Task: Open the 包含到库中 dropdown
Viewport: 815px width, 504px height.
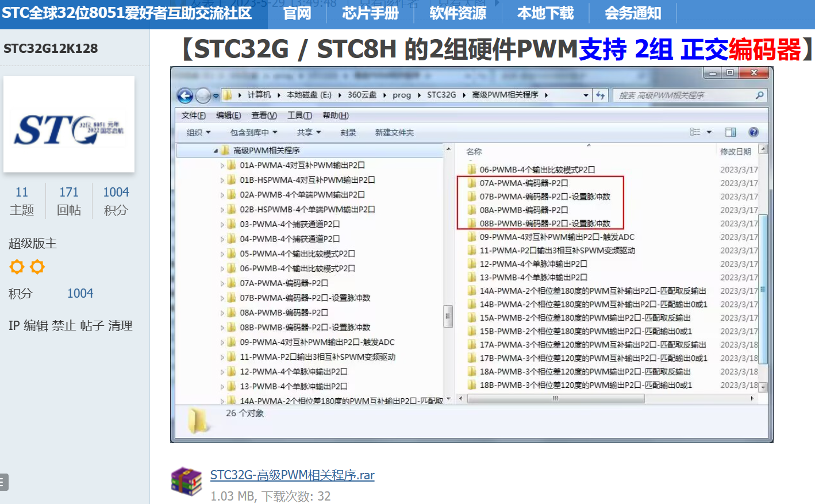Action: [253, 133]
